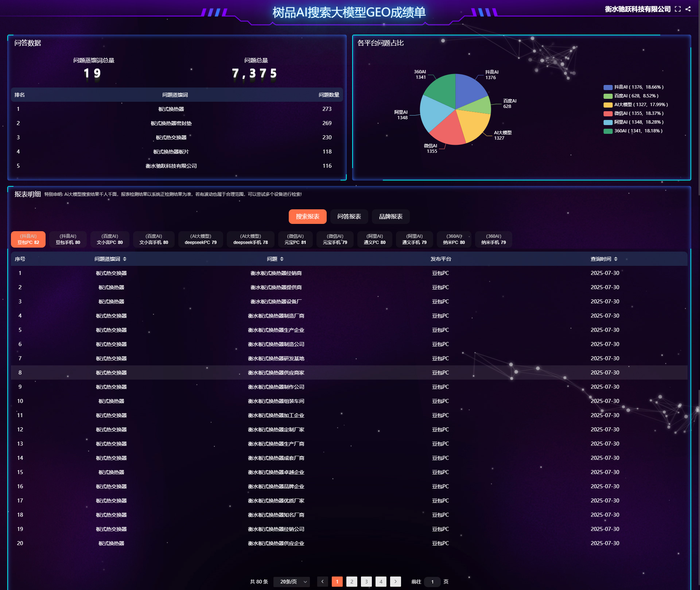
Task: Click the fullscreen icon in header
Action: pyautogui.click(x=677, y=9)
